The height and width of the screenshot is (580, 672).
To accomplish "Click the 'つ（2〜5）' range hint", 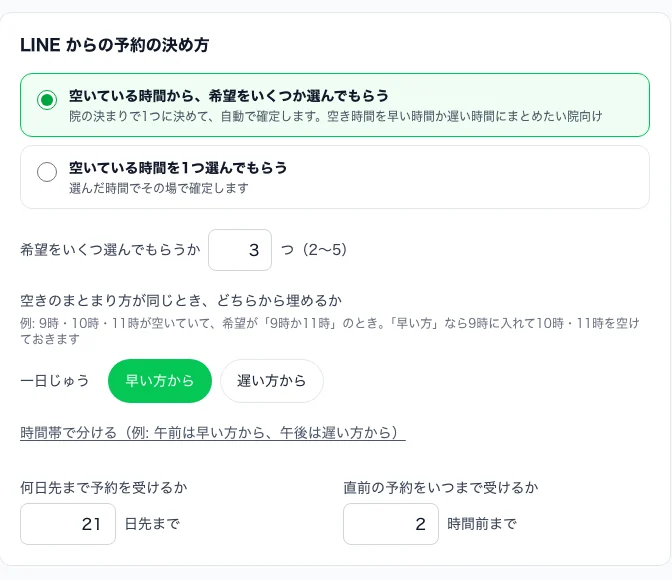I will (x=314, y=249).
